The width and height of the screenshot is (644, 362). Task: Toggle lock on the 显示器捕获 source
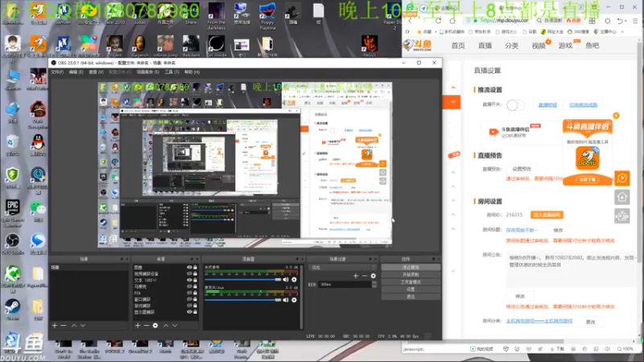[x=195, y=312]
